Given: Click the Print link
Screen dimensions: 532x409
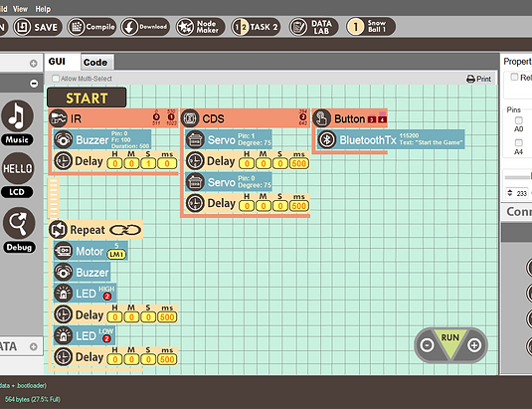Looking at the screenshot, I should [x=478, y=79].
